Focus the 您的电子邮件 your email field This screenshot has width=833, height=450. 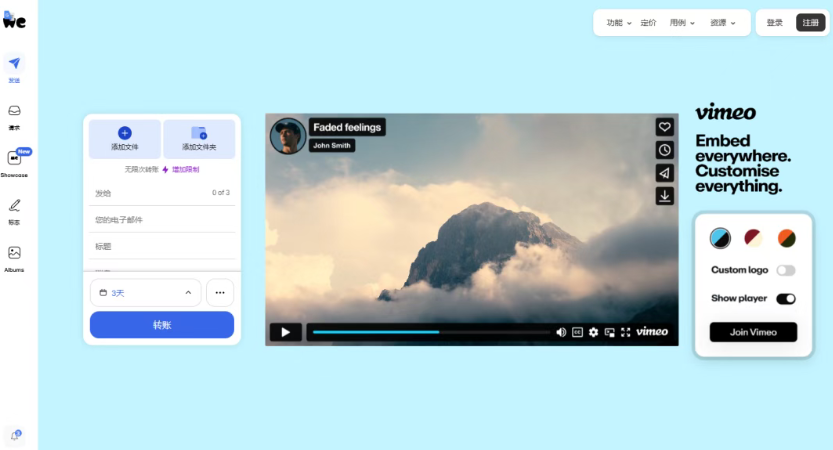(162, 219)
